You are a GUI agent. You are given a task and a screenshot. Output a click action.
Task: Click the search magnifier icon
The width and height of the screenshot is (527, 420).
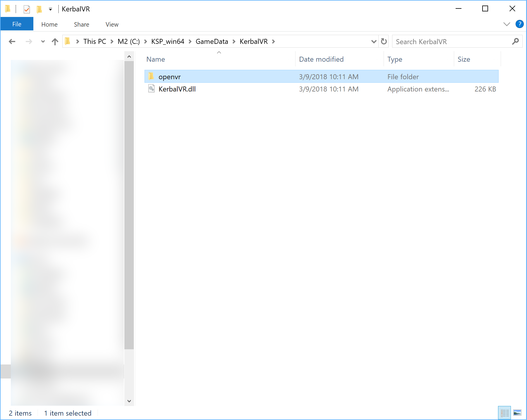[x=516, y=42]
